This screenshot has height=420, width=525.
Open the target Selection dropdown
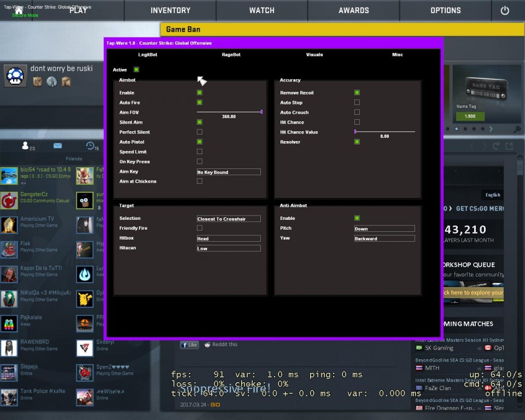[x=229, y=219]
